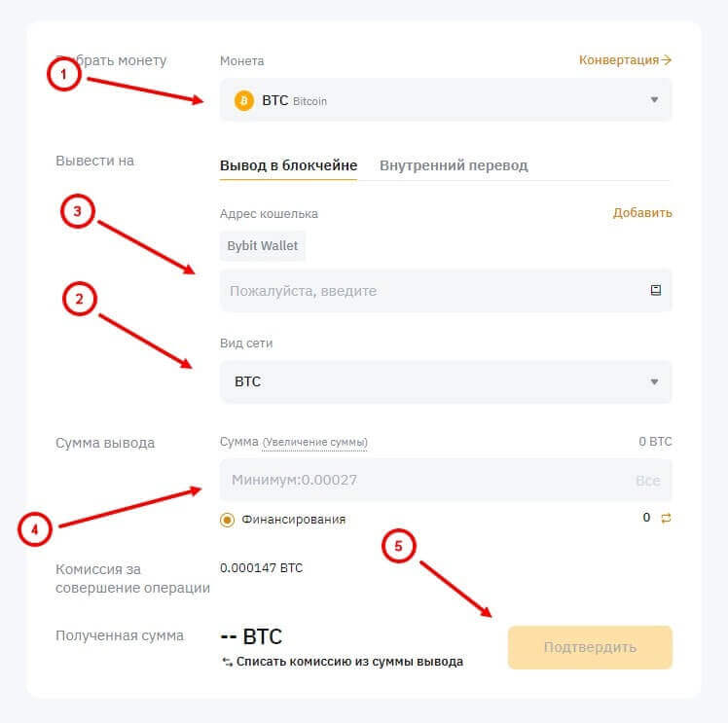Click transfer arrows icon beside Финансирования balance
This screenshot has height=723, width=728.
(666, 519)
